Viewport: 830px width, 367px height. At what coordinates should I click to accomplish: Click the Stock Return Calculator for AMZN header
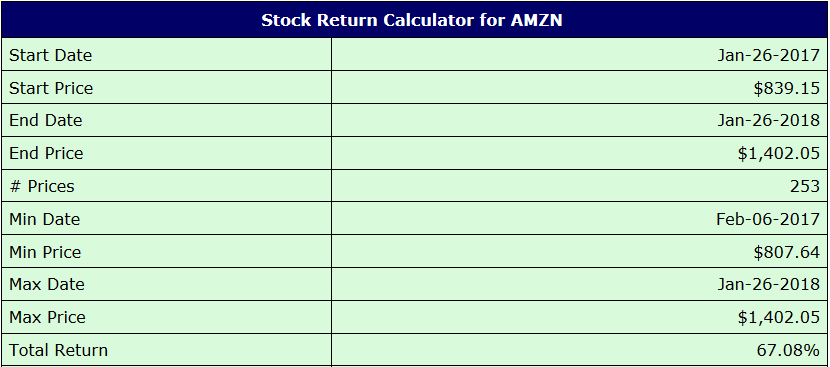tap(412, 20)
